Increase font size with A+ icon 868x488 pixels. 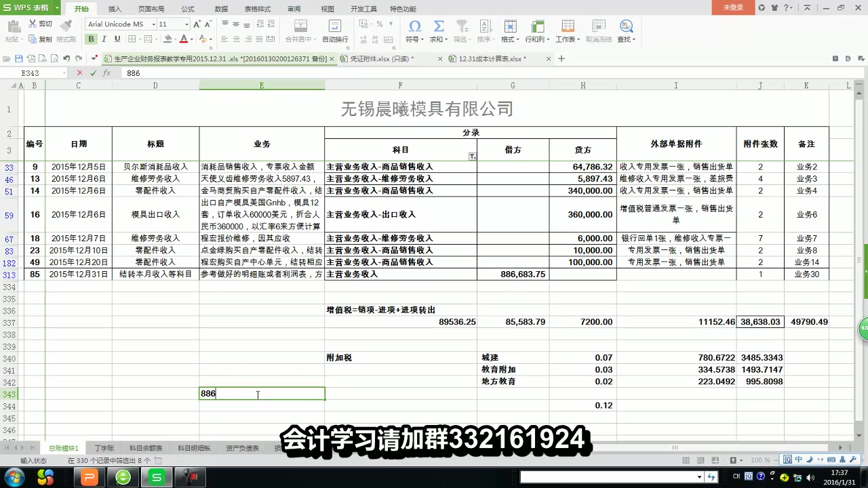tap(197, 24)
